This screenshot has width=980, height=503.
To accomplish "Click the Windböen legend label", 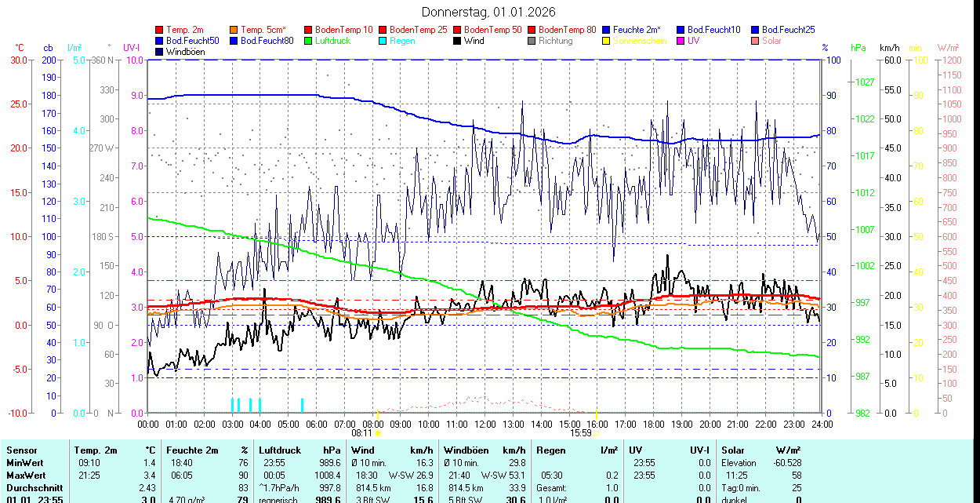I will pyautogui.click(x=184, y=52).
